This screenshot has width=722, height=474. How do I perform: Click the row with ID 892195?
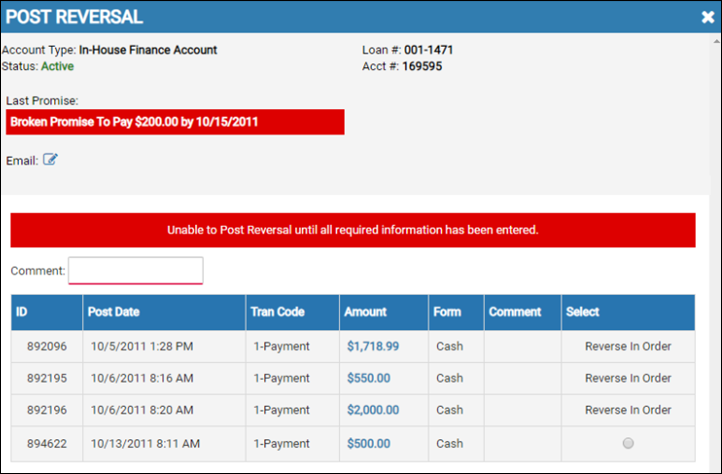click(353, 378)
